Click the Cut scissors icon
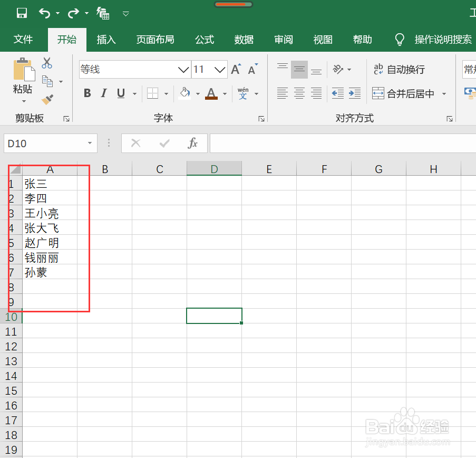 click(x=47, y=63)
